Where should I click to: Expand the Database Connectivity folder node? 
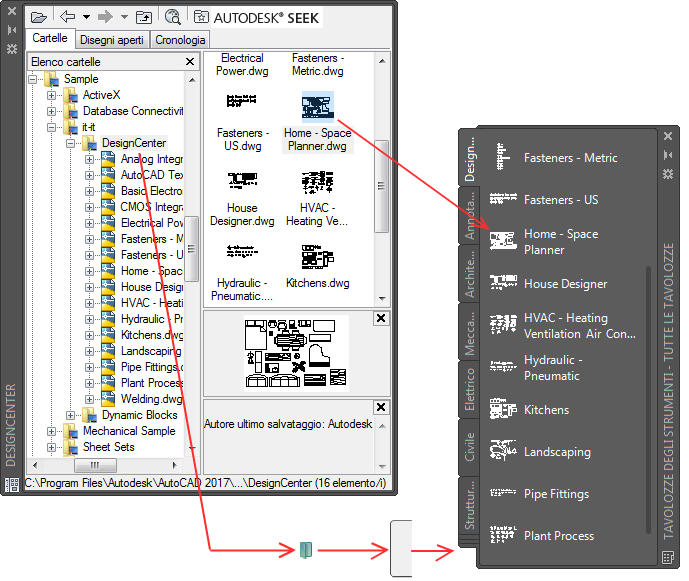(51, 111)
